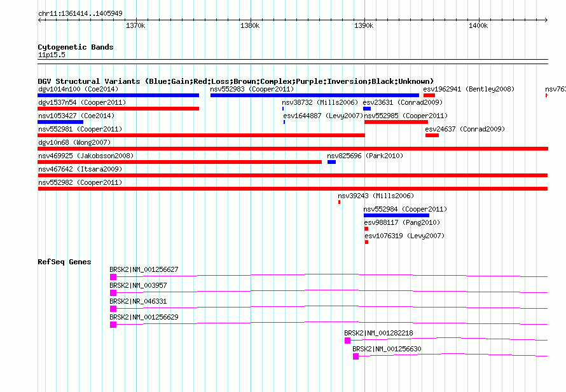Select the esv23631 (Conrad2009) blue variant bar
Screen dimensions: 566x392
pos(367,109)
